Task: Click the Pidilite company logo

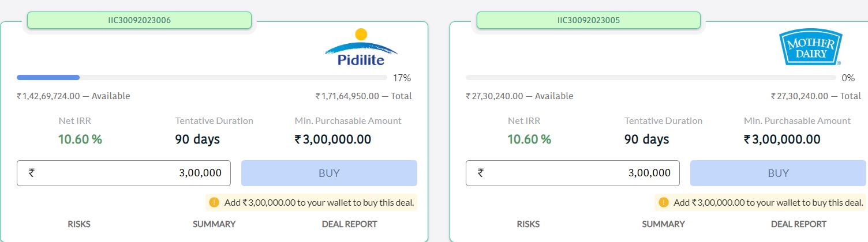Action: coord(361,48)
